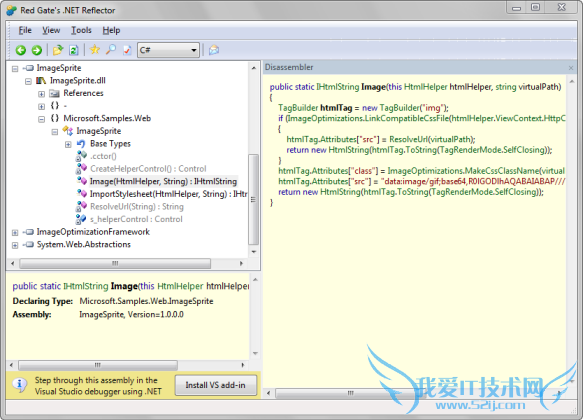Click the tree panel scroll-down arrow
Screen dimensions: 583x420
point(254,252)
